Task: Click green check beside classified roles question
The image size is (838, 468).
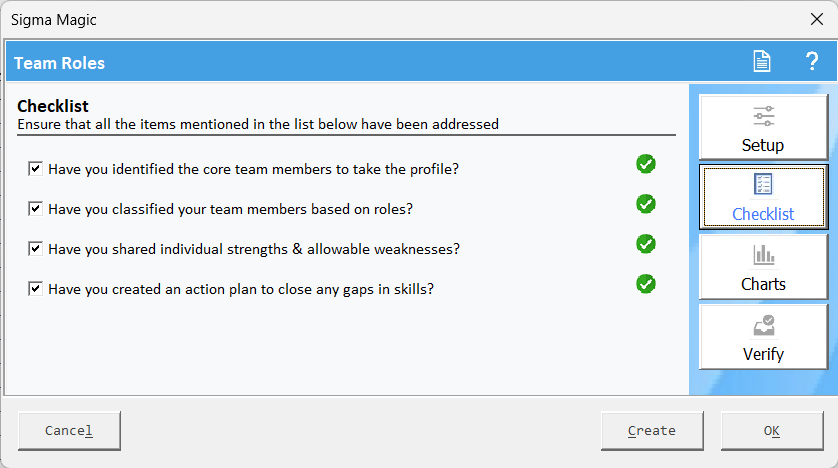Action: tap(646, 204)
